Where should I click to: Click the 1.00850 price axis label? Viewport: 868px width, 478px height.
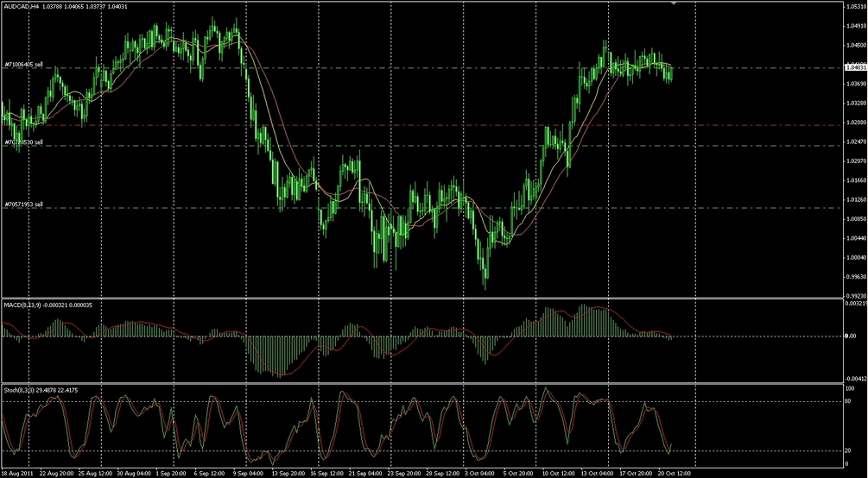click(855, 219)
